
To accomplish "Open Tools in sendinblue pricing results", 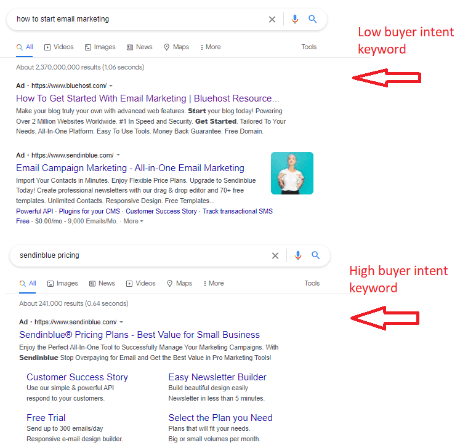I will 312,283.
